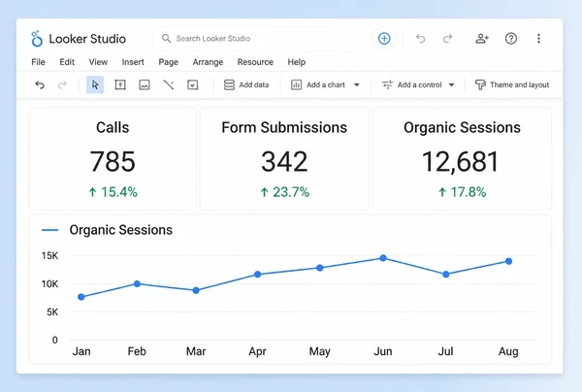The width and height of the screenshot is (582, 392).
Task: Click the Add data database icon
Action: coord(229,85)
